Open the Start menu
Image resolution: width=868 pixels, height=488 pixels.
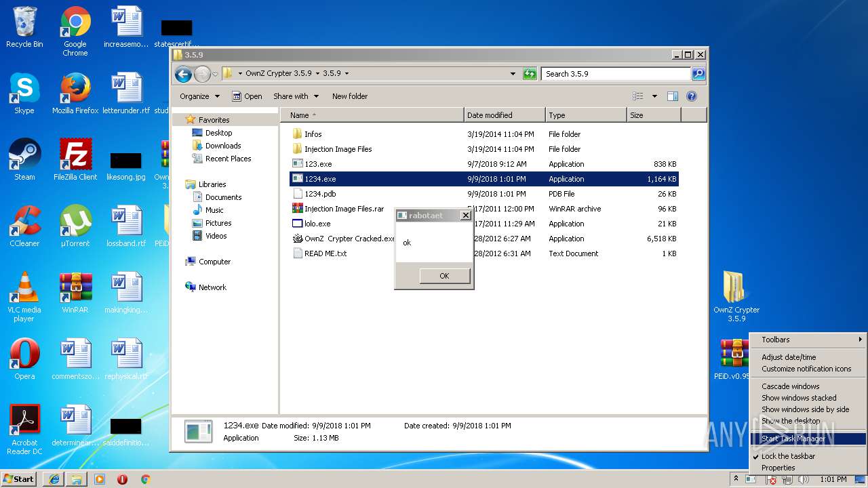pyautogui.click(x=19, y=479)
